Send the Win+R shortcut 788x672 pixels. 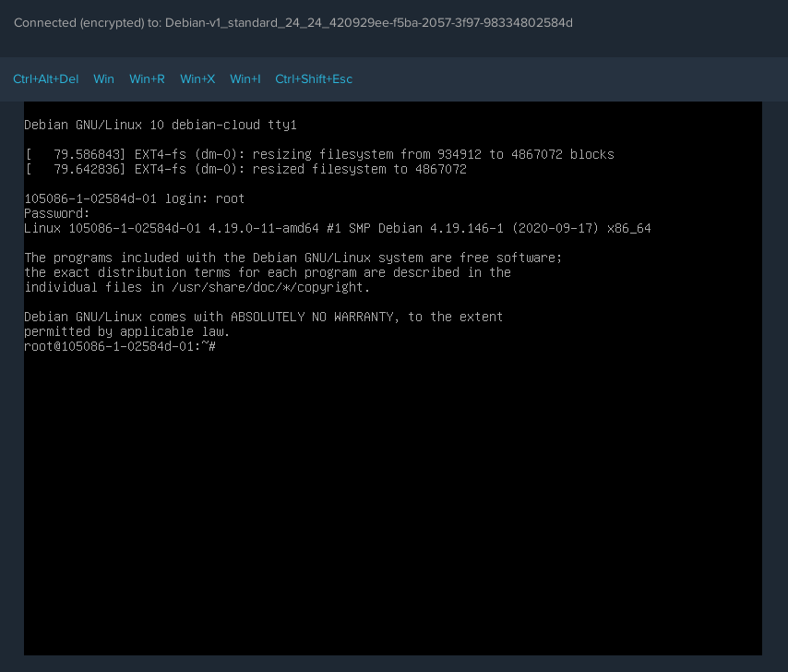click(147, 79)
